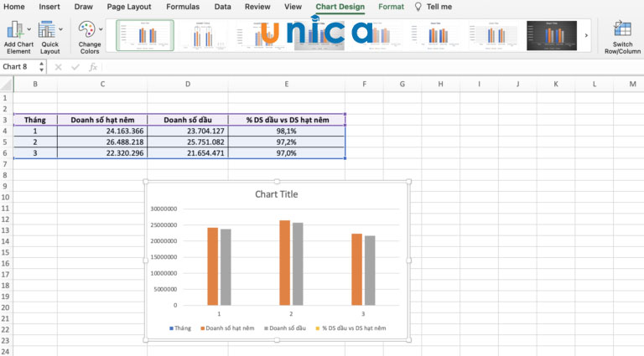644x356 pixels.
Task: Click the orange bar for month 1
Action: click(x=212, y=266)
